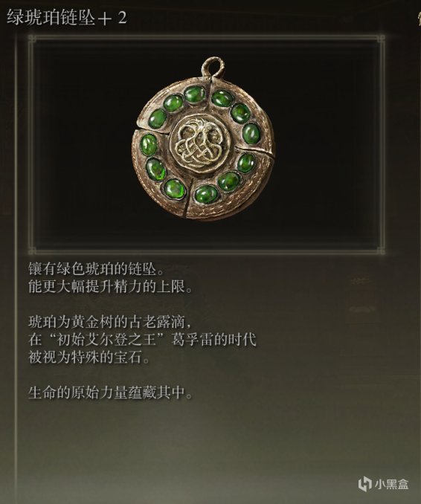Click the item title 绿琥珀链坠＋2
This screenshot has width=421, height=504.
(x=67, y=17)
